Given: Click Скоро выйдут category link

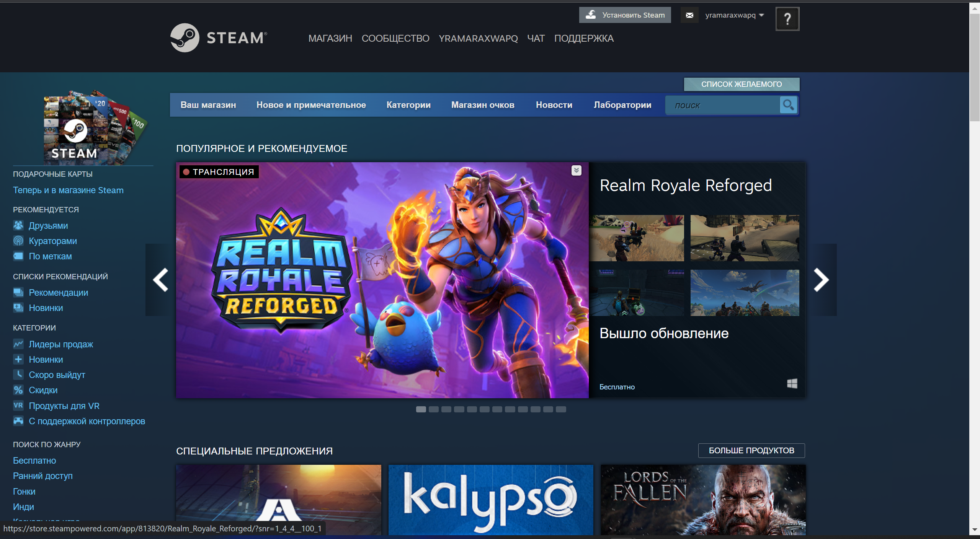Looking at the screenshot, I should 57,375.
